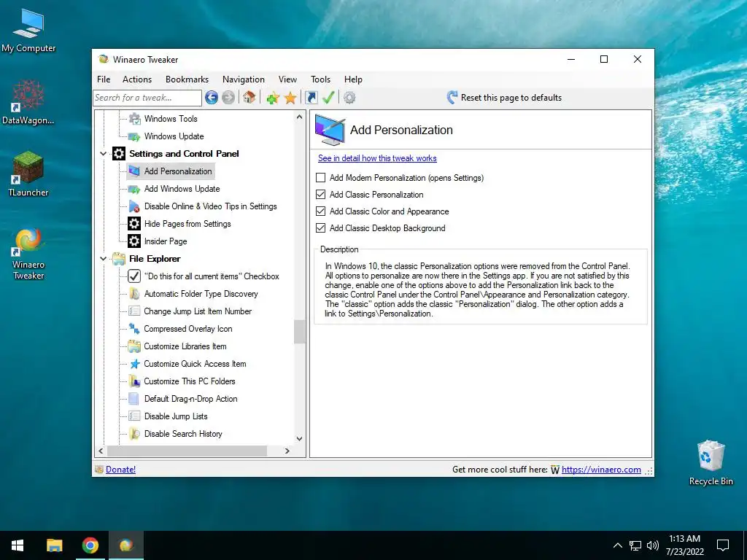Viewport: 747px width, 560px height.
Task: Click the Customize Quick Access star icon
Action: (x=135, y=364)
